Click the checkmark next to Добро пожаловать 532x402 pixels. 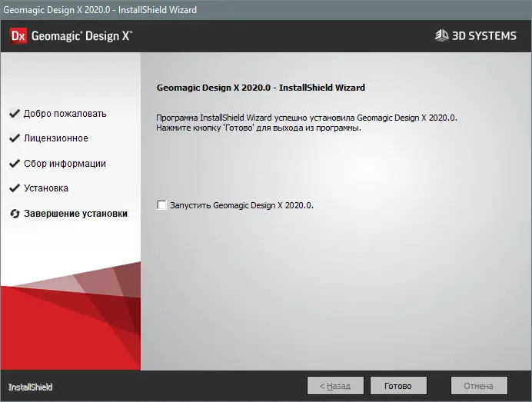click(x=15, y=113)
